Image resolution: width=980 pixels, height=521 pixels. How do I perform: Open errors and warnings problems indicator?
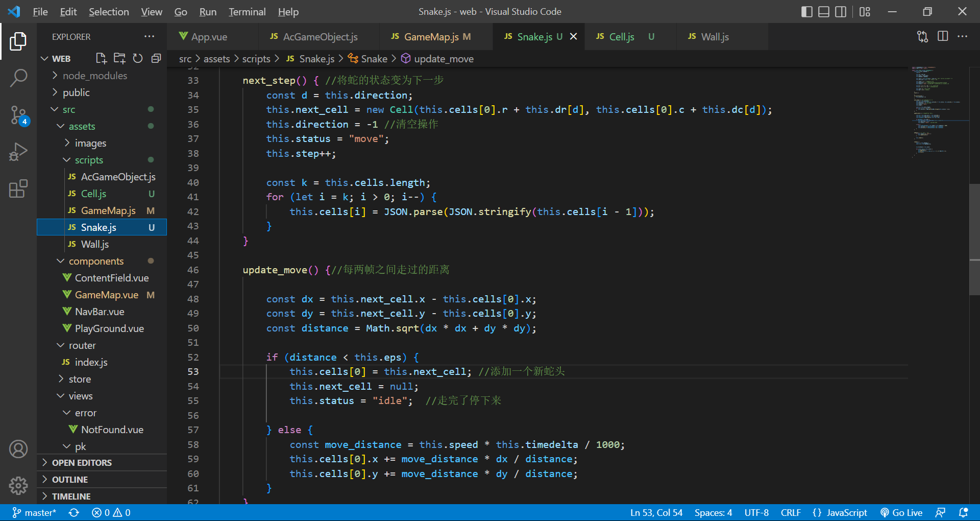point(111,512)
